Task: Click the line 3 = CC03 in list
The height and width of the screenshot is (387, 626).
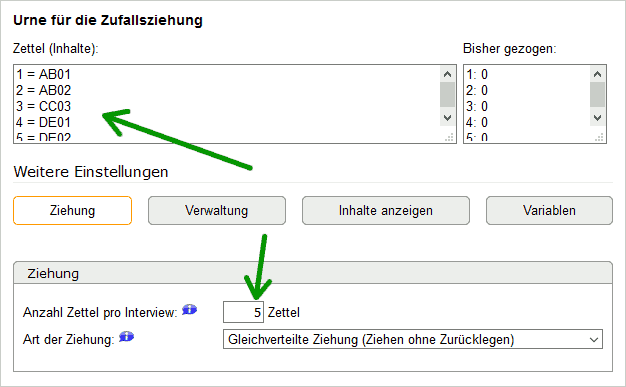Action: point(44,106)
